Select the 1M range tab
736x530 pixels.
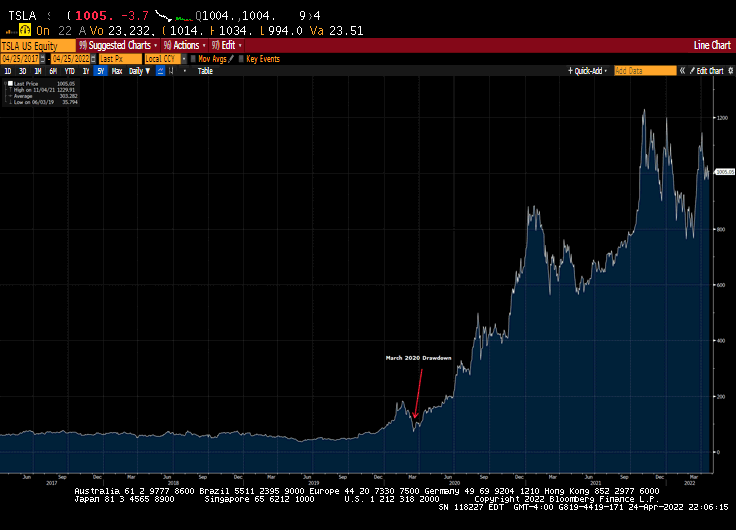pyautogui.click(x=38, y=71)
